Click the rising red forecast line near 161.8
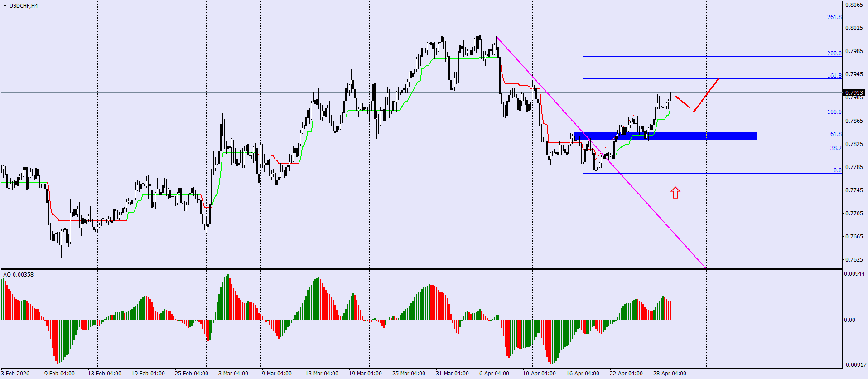Viewport: 868px width, 379px height. [706, 95]
